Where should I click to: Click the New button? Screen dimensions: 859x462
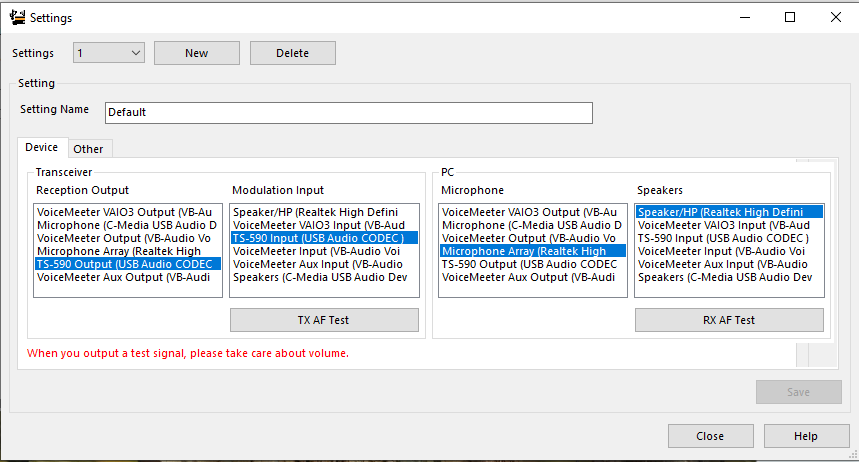coord(197,53)
